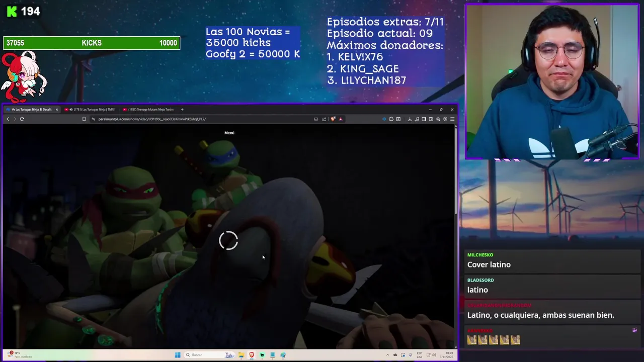Click the browser page vertical scrollbar
Screen dimensions: 644x362
coord(456,171)
